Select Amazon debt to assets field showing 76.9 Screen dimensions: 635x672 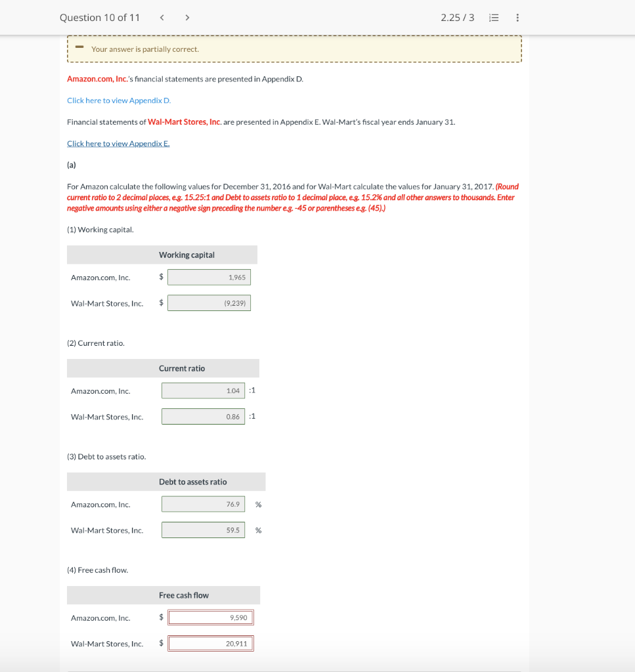tap(203, 505)
